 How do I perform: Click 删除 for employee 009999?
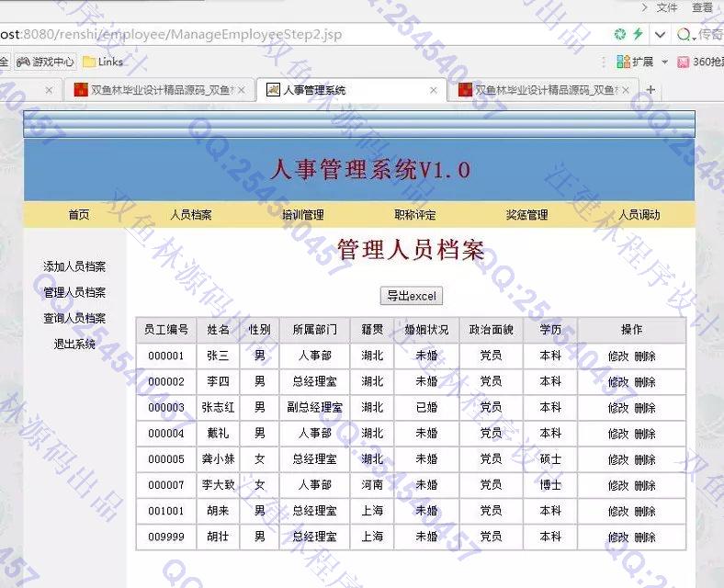(x=645, y=537)
